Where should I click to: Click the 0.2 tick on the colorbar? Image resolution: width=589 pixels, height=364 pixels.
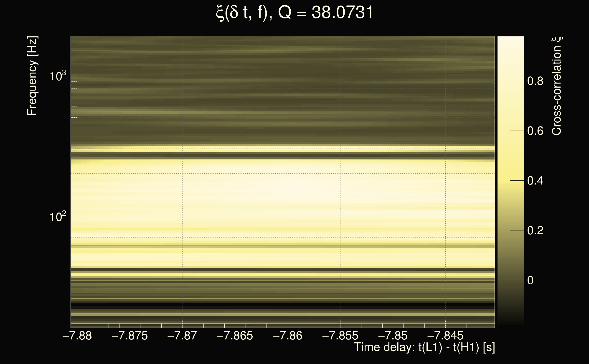pyautogui.click(x=535, y=230)
